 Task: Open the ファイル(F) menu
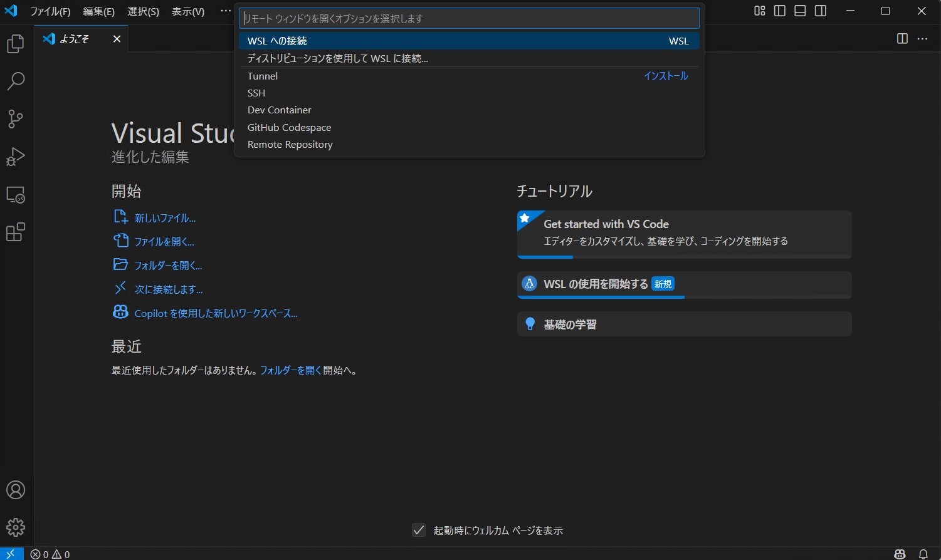50,11
